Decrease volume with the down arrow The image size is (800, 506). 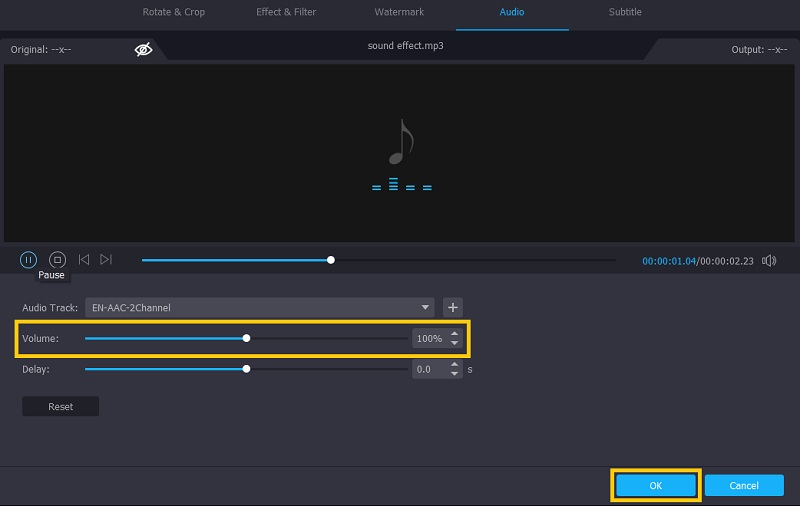pyautogui.click(x=455, y=344)
